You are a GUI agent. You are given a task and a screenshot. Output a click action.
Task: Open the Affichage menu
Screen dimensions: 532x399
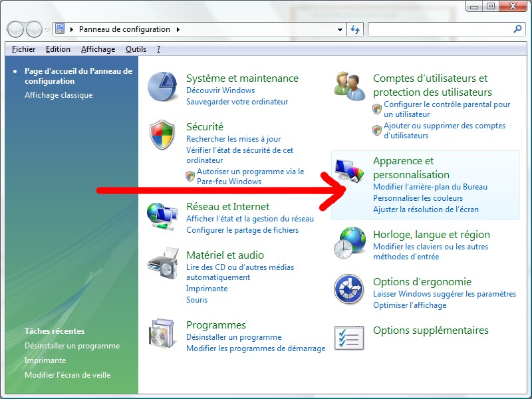point(98,49)
